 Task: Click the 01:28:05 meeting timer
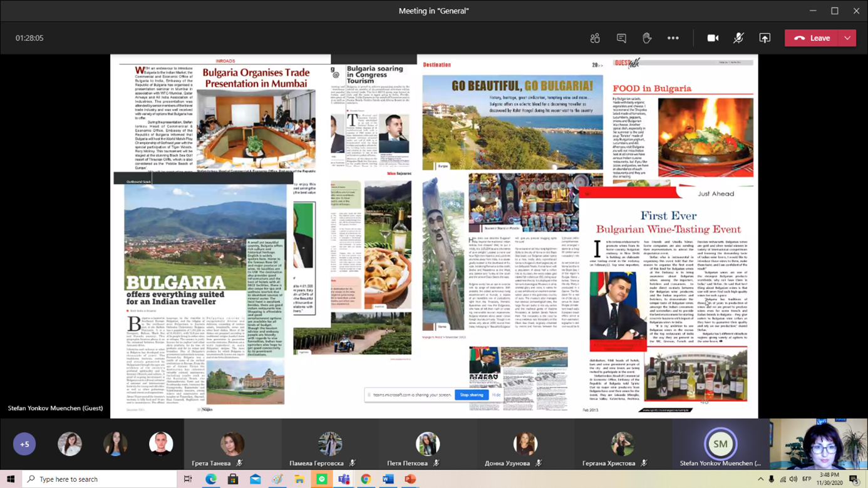click(x=29, y=38)
